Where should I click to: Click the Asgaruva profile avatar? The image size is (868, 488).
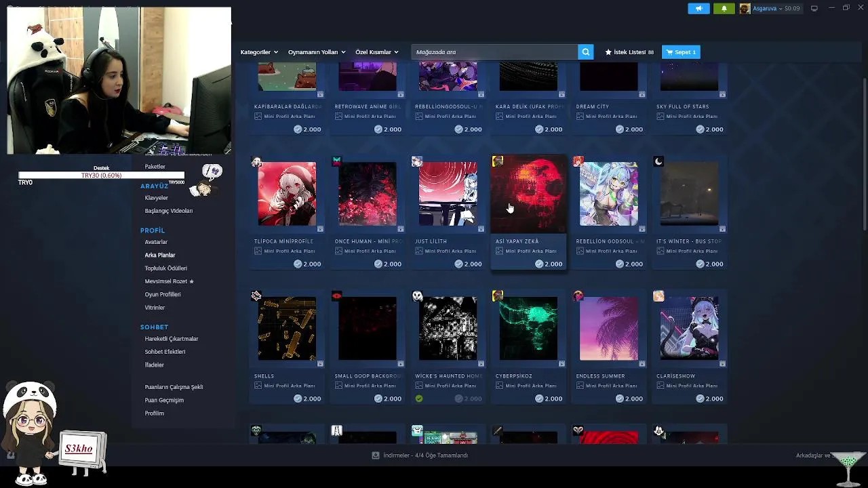[x=745, y=8]
